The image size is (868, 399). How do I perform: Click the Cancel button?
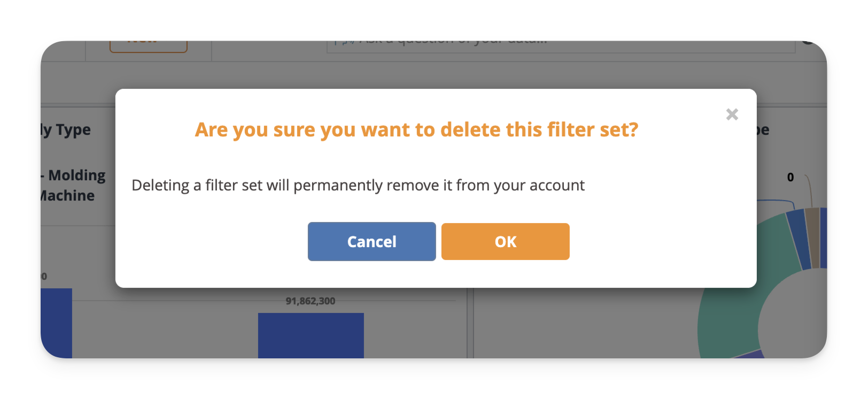[x=371, y=242]
